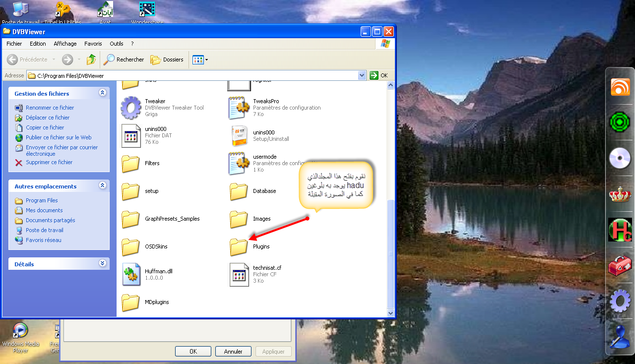Open the Plugins folder
Viewport: 635px width, 364px height.
click(x=239, y=246)
